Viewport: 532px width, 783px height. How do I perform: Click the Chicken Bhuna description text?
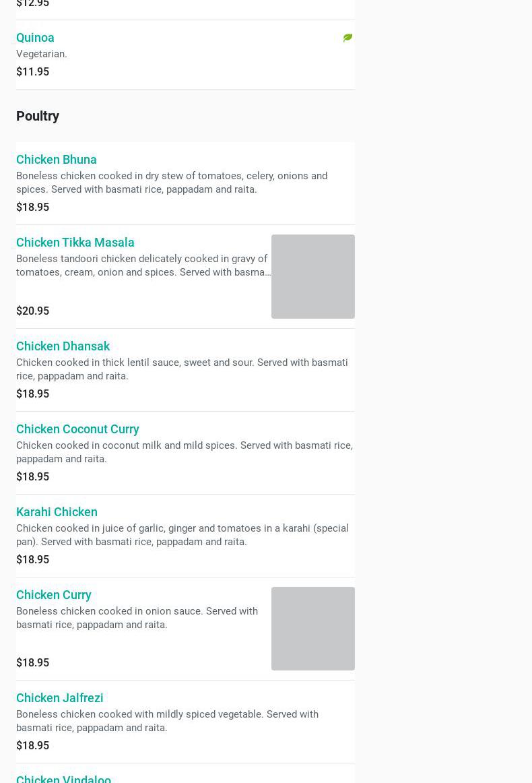172,183
